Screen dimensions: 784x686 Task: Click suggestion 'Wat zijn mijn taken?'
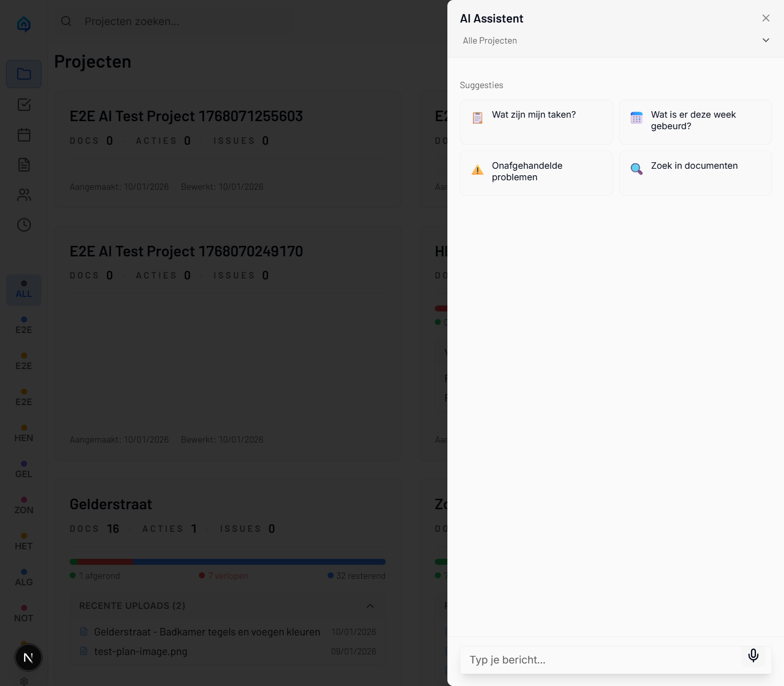click(536, 122)
